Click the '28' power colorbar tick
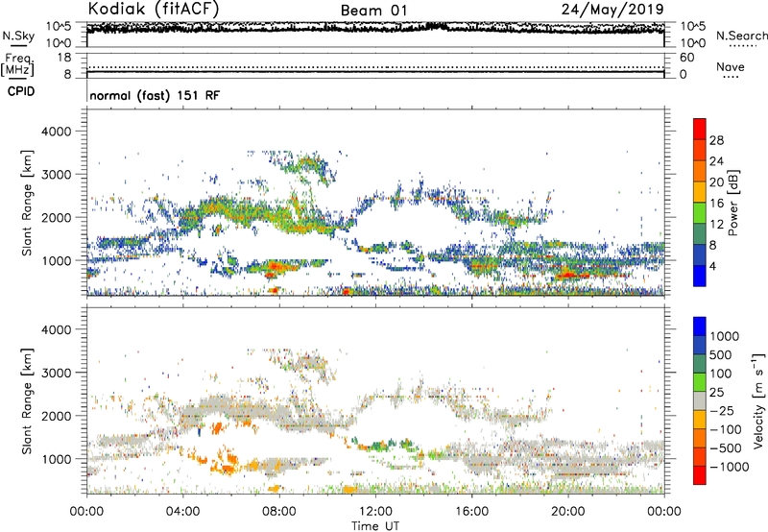The width and height of the screenshot is (768, 532). pos(716,140)
